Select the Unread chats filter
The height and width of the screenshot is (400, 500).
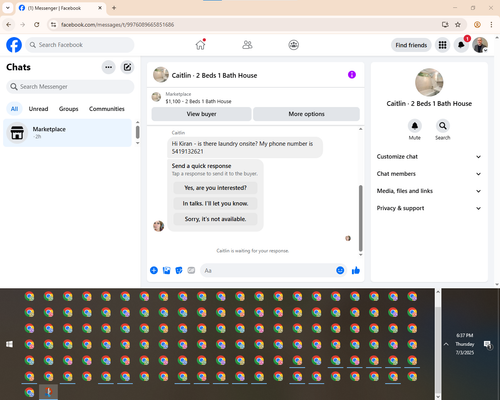(38, 109)
